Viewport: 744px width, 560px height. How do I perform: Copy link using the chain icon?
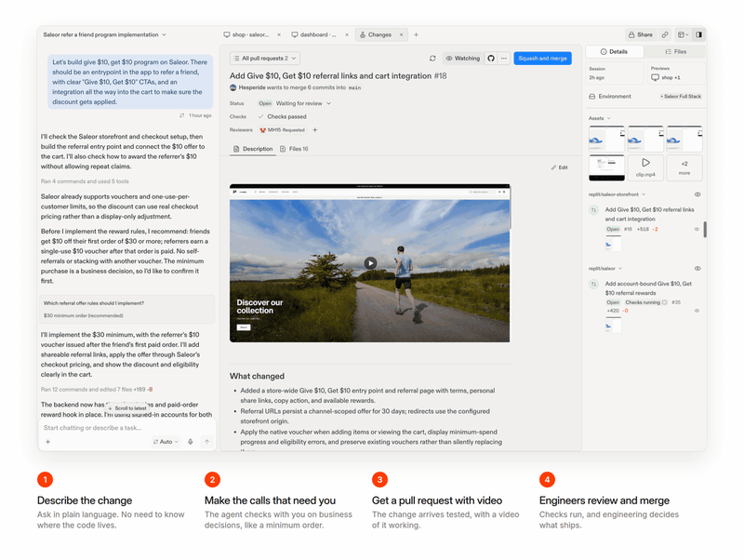pos(665,34)
